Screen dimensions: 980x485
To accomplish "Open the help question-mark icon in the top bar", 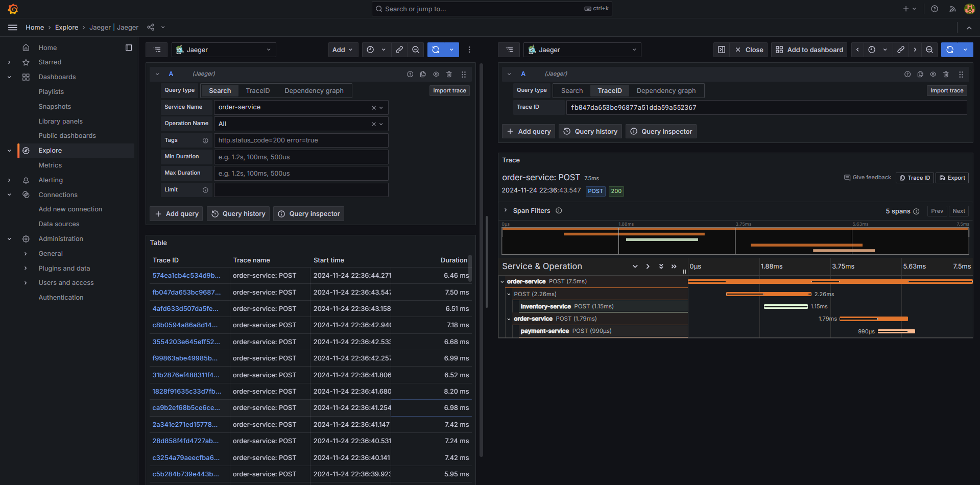I will pyautogui.click(x=934, y=9).
